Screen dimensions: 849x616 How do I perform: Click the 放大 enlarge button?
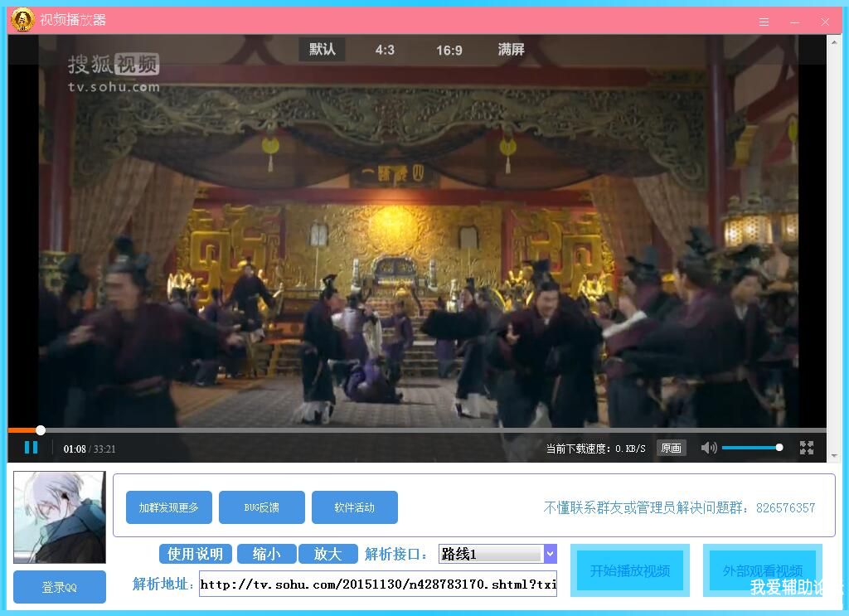click(327, 554)
